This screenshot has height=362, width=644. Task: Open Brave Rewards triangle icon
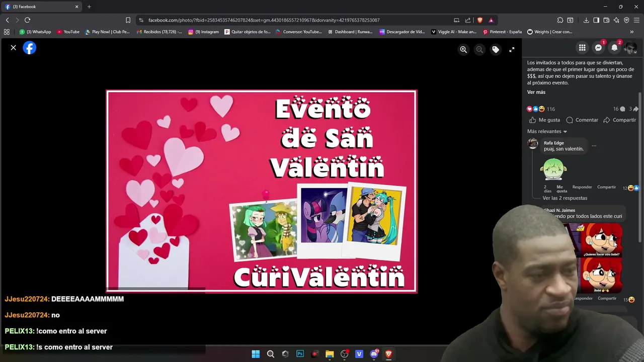(491, 20)
